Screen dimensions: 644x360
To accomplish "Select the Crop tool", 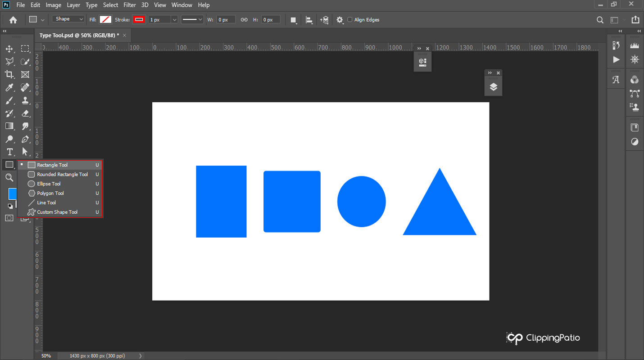I will 9,74.
